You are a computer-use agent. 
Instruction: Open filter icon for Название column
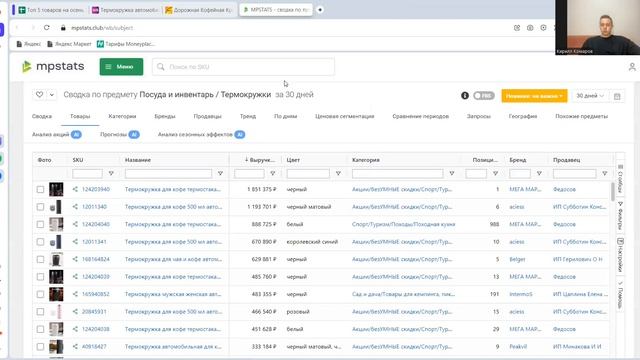[x=220, y=173]
